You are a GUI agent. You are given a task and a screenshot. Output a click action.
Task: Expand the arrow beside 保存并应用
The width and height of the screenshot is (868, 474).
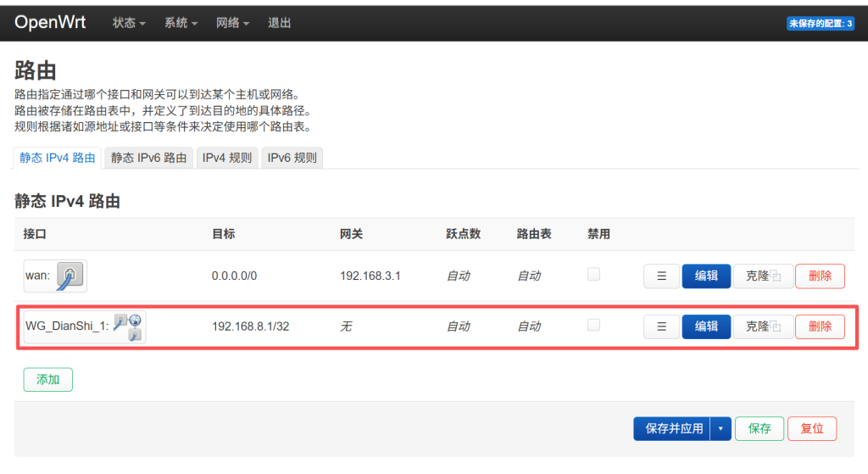click(x=721, y=429)
